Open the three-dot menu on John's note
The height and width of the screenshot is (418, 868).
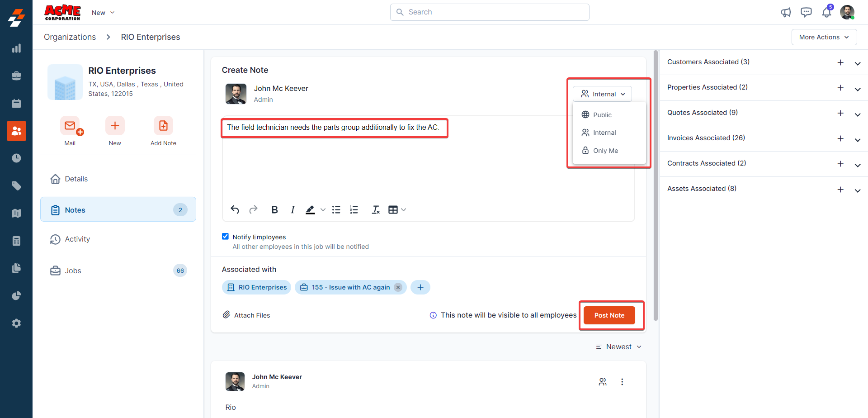coord(622,382)
